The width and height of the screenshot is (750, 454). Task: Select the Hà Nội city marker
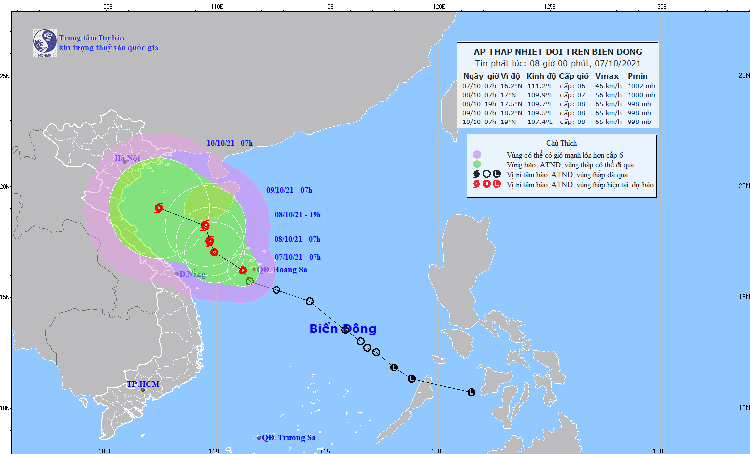(x=125, y=162)
